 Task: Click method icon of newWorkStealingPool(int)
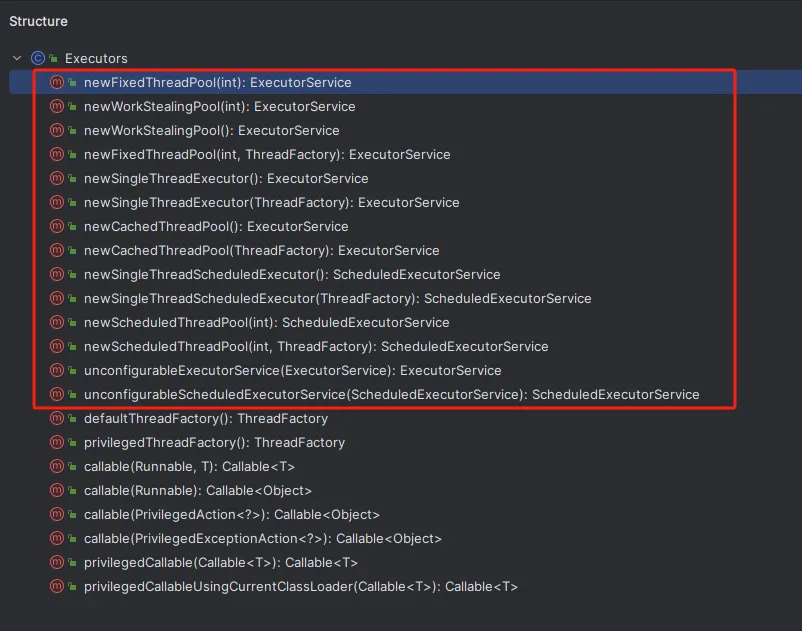click(x=57, y=106)
